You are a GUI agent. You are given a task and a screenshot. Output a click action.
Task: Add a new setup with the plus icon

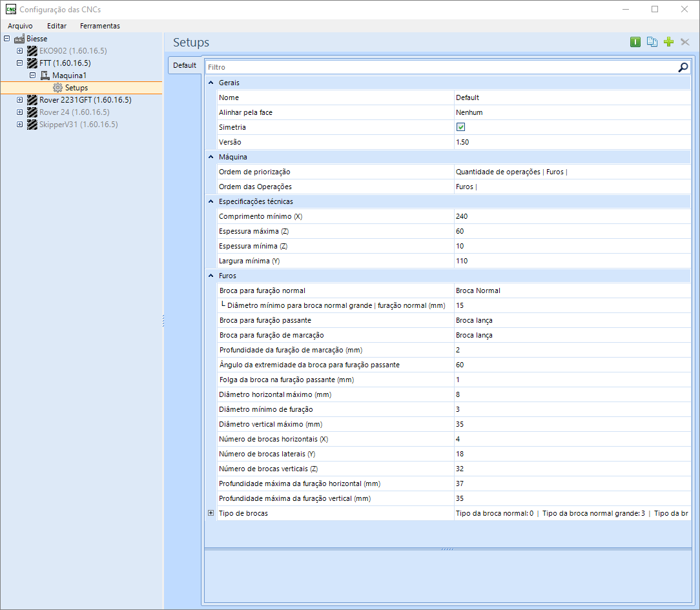pos(668,42)
